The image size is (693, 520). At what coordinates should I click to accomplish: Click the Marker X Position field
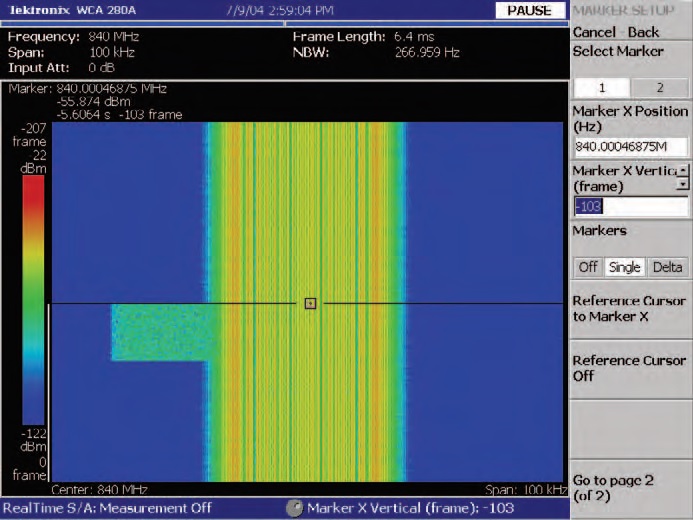(x=630, y=147)
